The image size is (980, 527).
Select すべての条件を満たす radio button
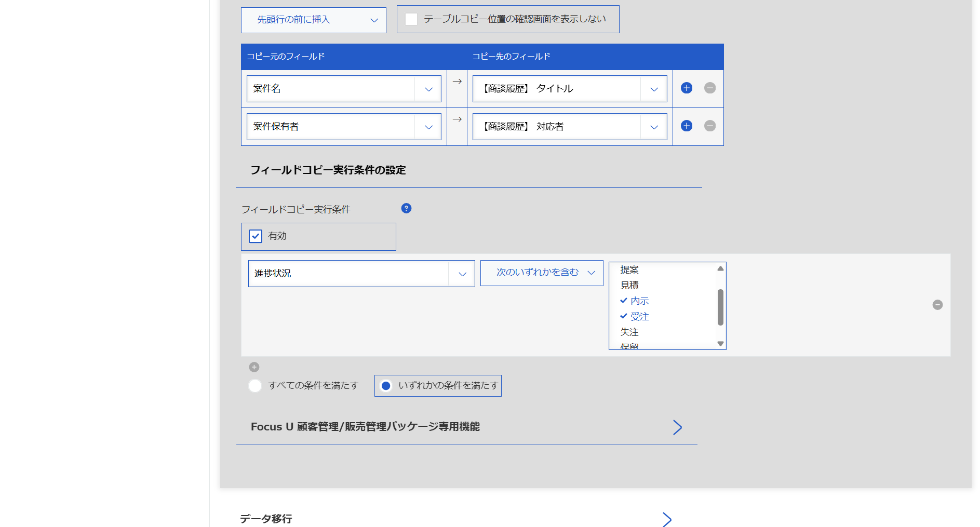pyautogui.click(x=255, y=386)
